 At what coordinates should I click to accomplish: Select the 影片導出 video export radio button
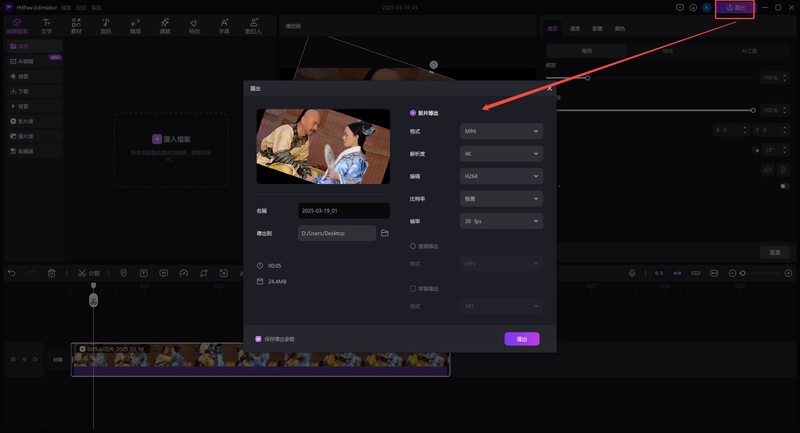[414, 113]
